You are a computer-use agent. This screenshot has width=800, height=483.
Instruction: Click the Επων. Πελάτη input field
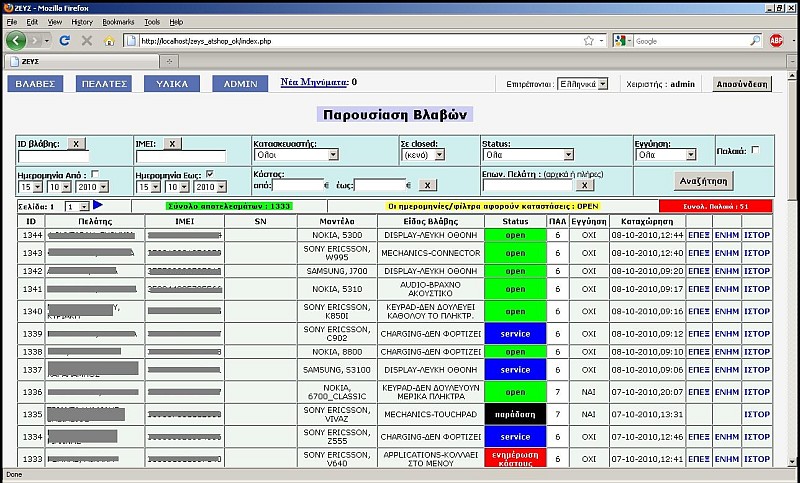click(528, 186)
